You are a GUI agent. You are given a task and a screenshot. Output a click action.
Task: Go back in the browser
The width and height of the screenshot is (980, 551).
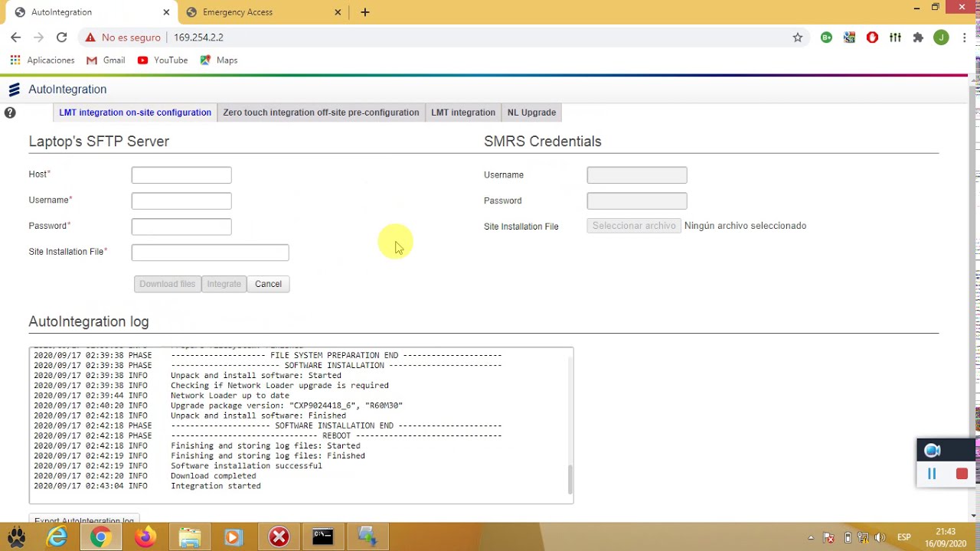[x=16, y=37]
